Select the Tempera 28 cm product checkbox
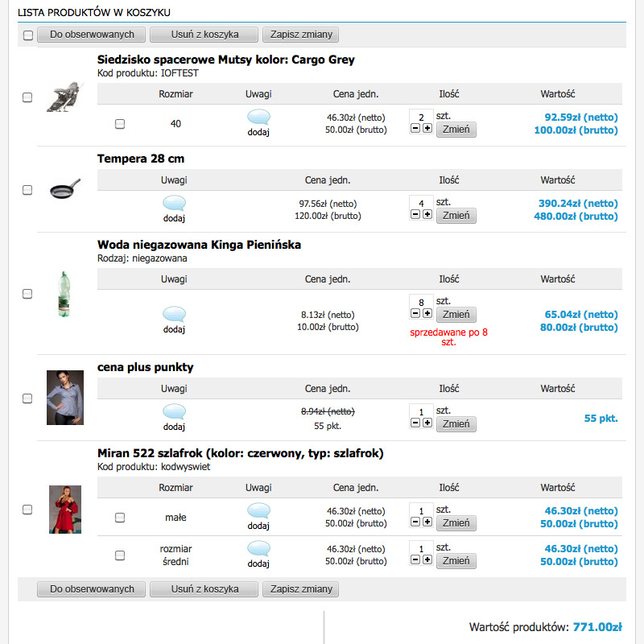 (x=27, y=190)
